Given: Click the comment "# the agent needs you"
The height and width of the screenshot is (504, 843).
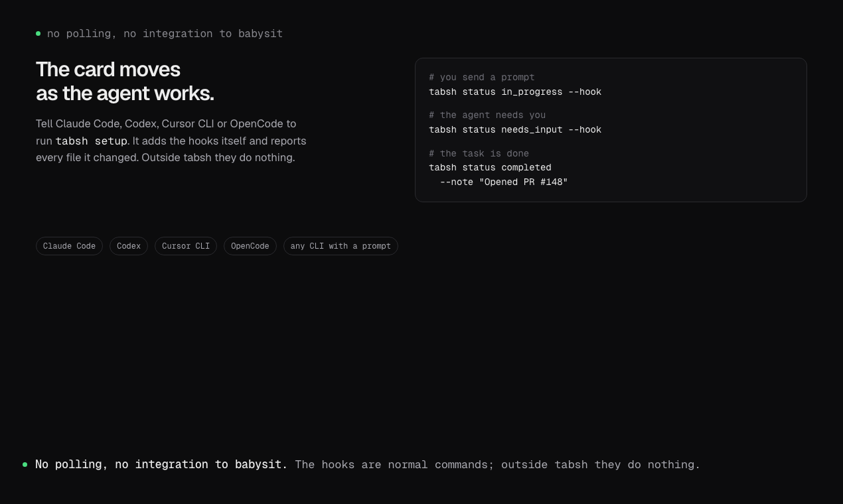Looking at the screenshot, I should [x=487, y=115].
